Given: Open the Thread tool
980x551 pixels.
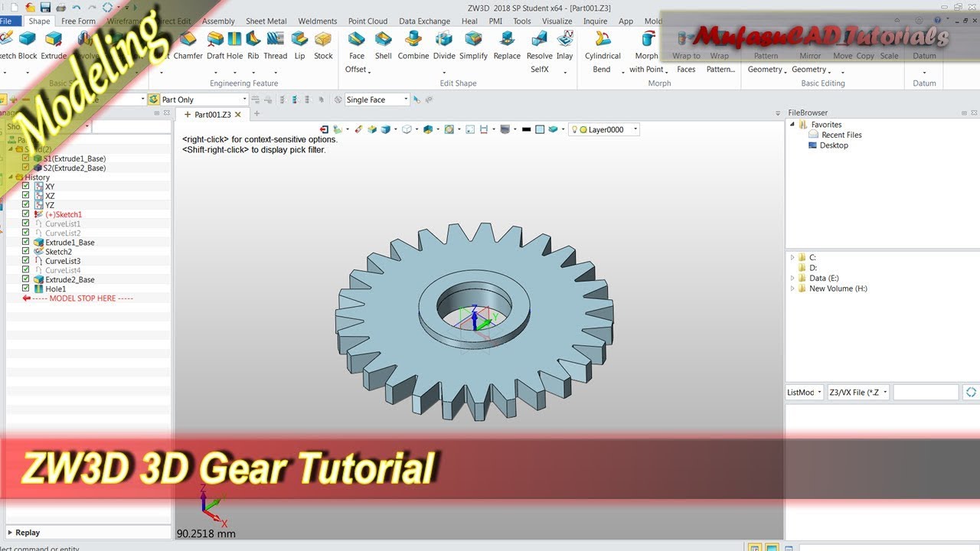Looking at the screenshot, I should pos(275,45).
